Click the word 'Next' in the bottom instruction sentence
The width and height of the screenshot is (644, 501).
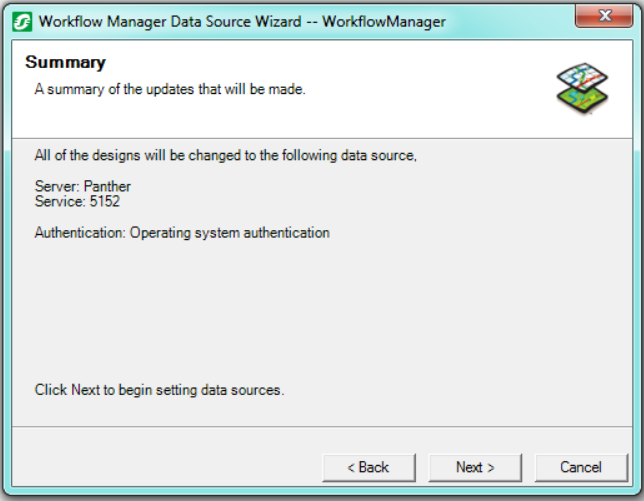tap(85, 390)
